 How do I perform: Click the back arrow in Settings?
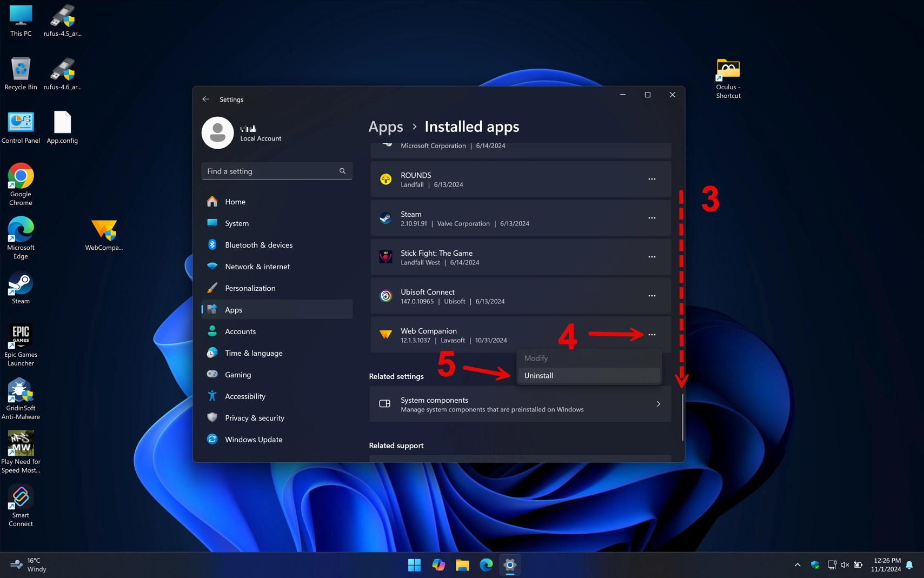pyautogui.click(x=205, y=99)
